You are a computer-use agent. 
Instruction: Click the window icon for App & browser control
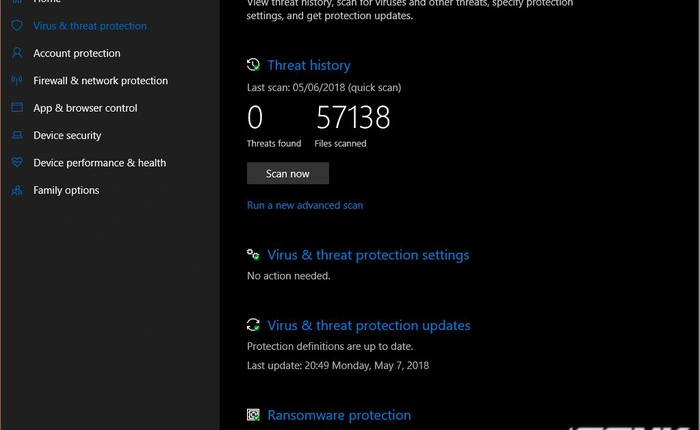point(17,108)
